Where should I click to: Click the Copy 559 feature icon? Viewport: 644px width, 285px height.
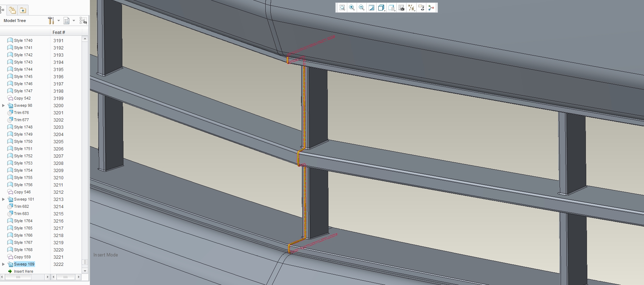[10, 257]
